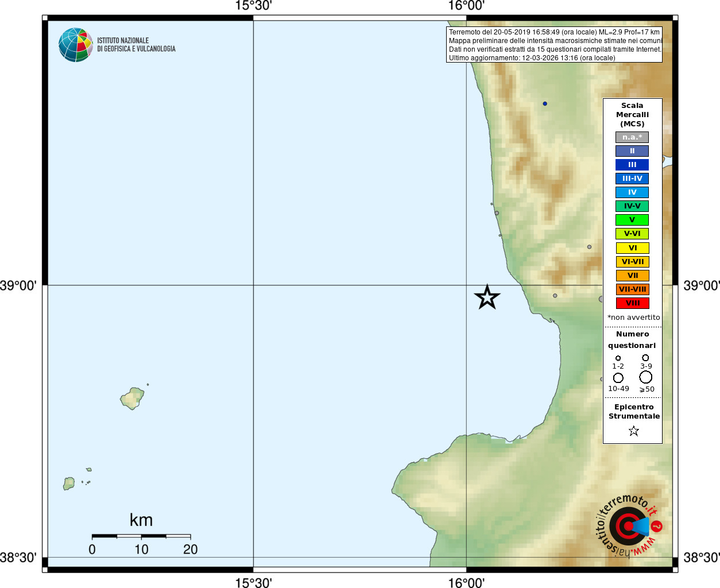Click the V-VI intensity legend swatch

[632, 234]
